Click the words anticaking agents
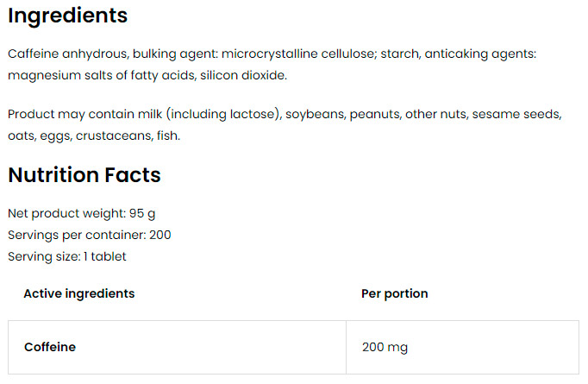This screenshot has width=588, height=384. point(479,54)
